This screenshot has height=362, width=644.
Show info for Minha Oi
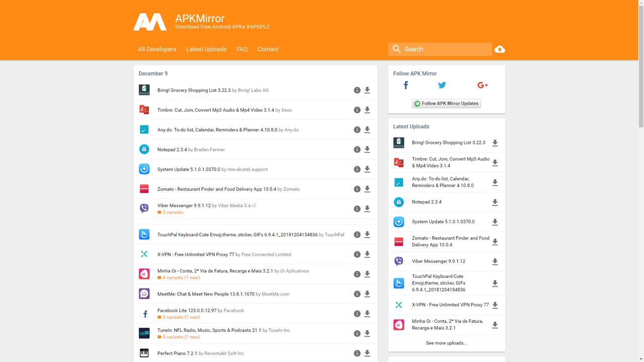pos(357,274)
